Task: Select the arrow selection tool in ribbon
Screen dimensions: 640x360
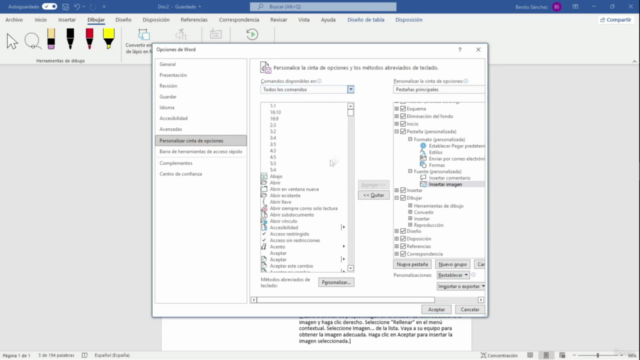Action: click(x=12, y=41)
